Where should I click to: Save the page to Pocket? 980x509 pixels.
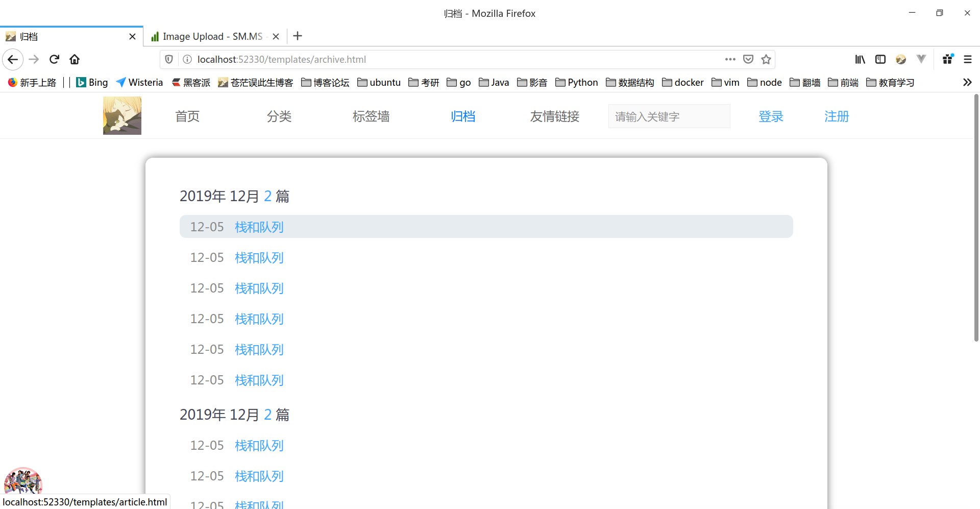coord(748,59)
